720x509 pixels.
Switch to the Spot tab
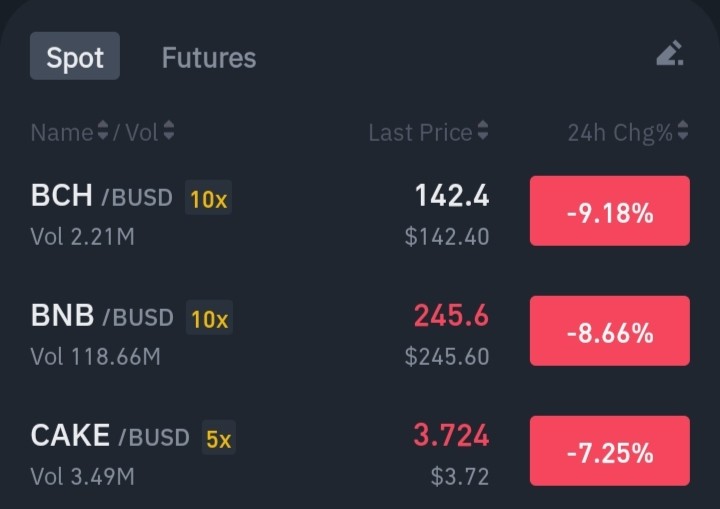75,56
